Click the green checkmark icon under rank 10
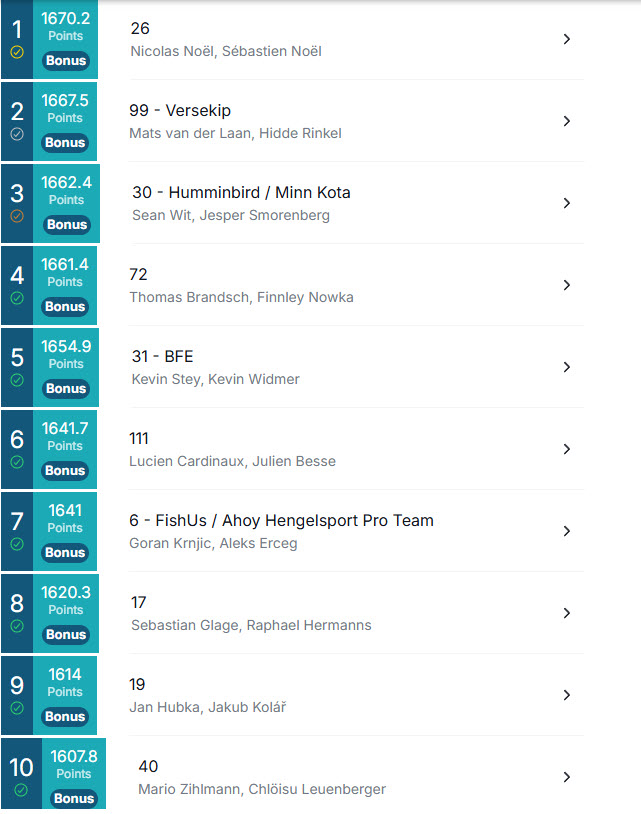The height and width of the screenshot is (814, 641). pos(21,790)
